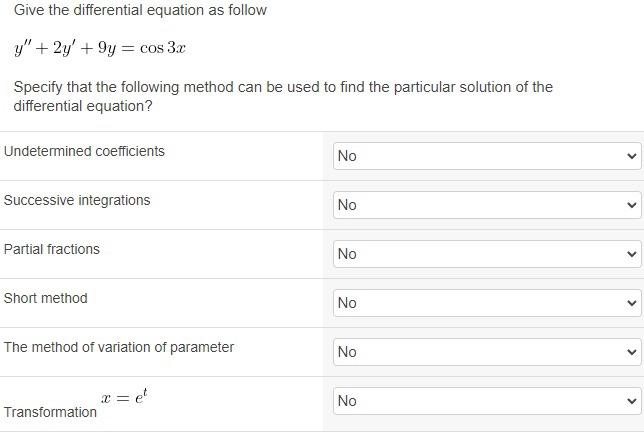Click the chevron arrow beside Partial fractions
This screenshot has width=644, height=436.
[630, 254]
